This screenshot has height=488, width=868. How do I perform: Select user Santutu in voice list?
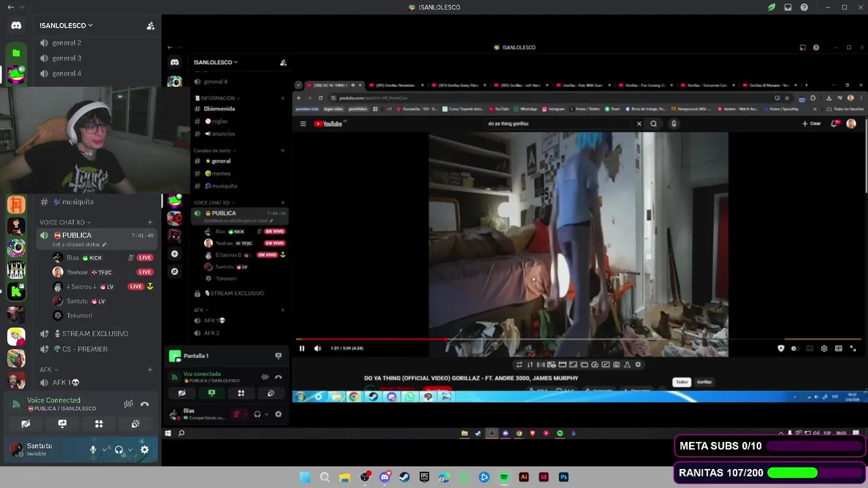(77, 301)
